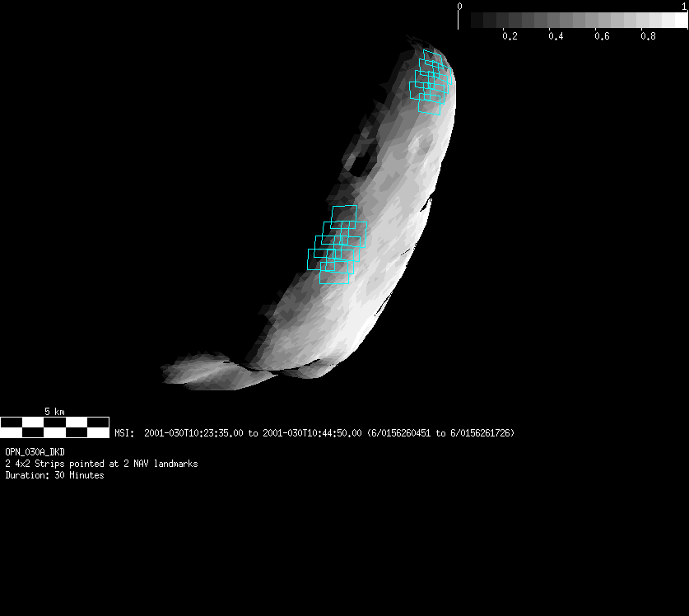Image resolution: width=689 pixels, height=616 pixels.
Task: Click "2 4x2 Strips pointed at 2 NAV landmarks"
Action: coord(101,464)
